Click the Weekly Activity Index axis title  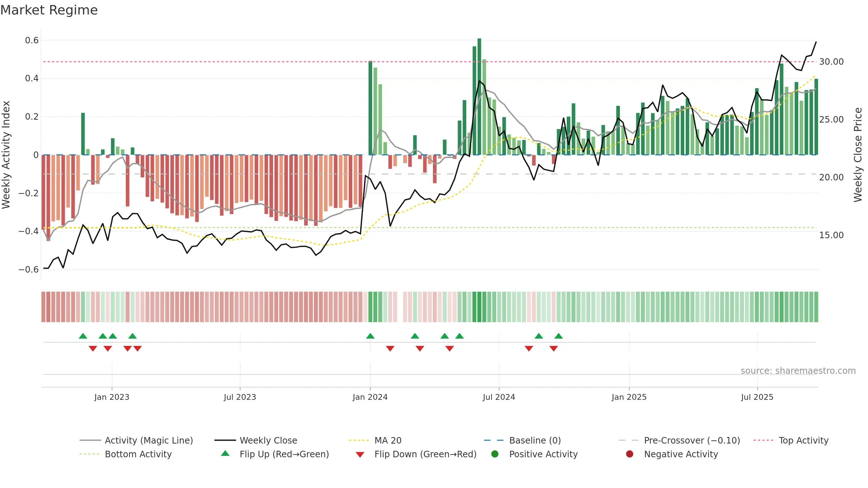tap(6, 155)
